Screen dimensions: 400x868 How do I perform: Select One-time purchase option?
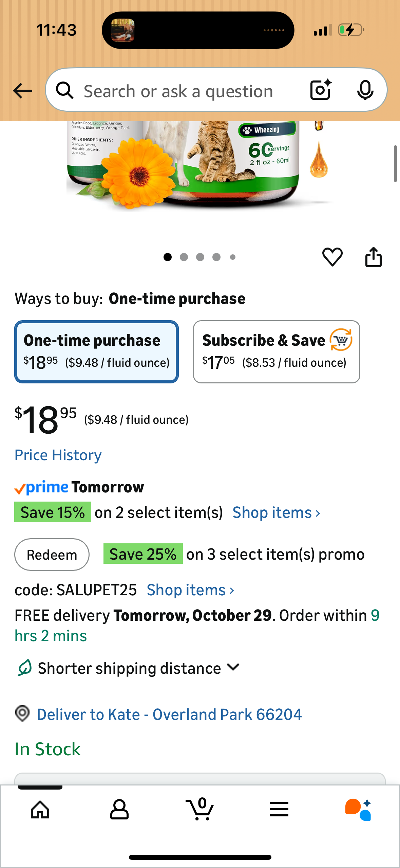[96, 351]
